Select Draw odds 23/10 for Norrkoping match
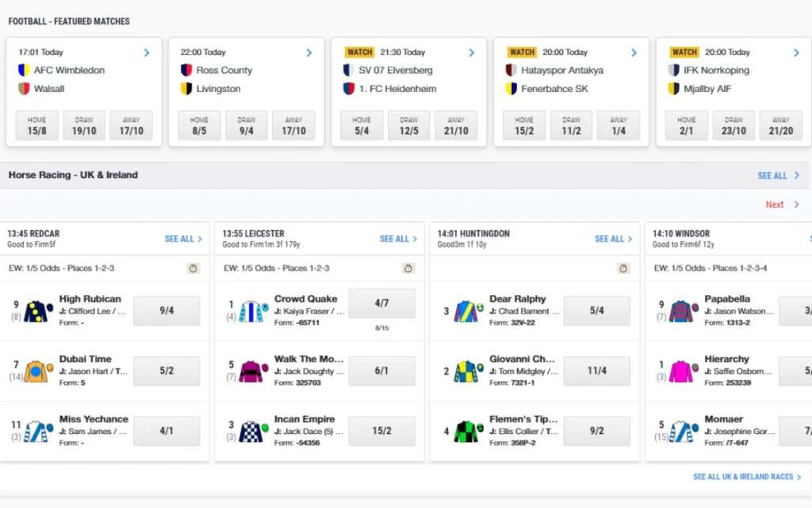 coord(733,125)
